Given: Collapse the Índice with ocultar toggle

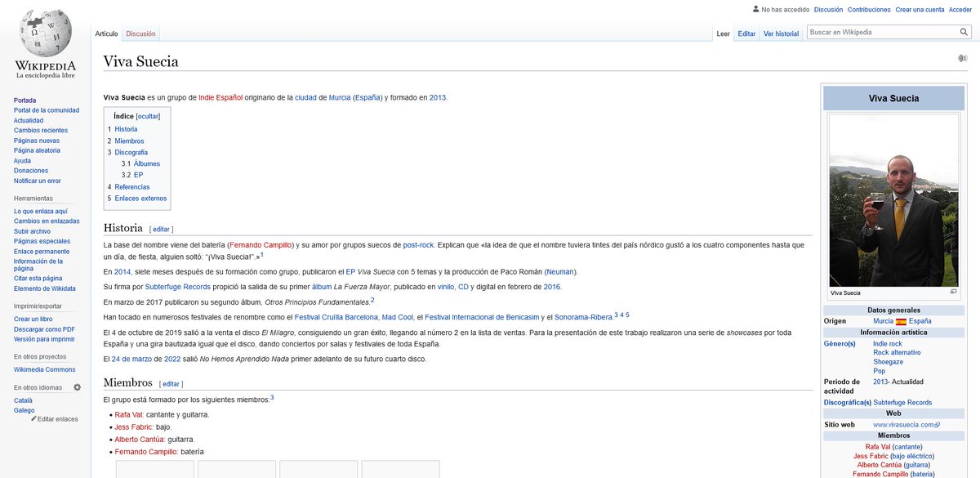Looking at the screenshot, I should coord(148,116).
